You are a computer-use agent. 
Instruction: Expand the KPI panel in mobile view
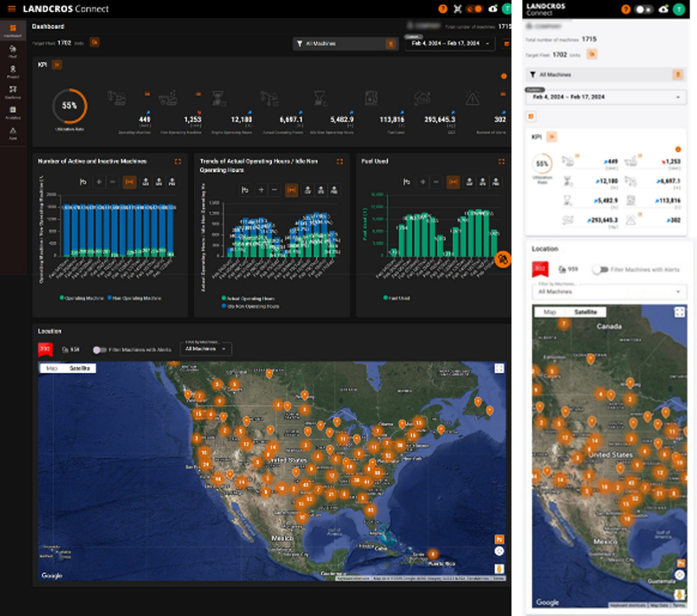(551, 137)
